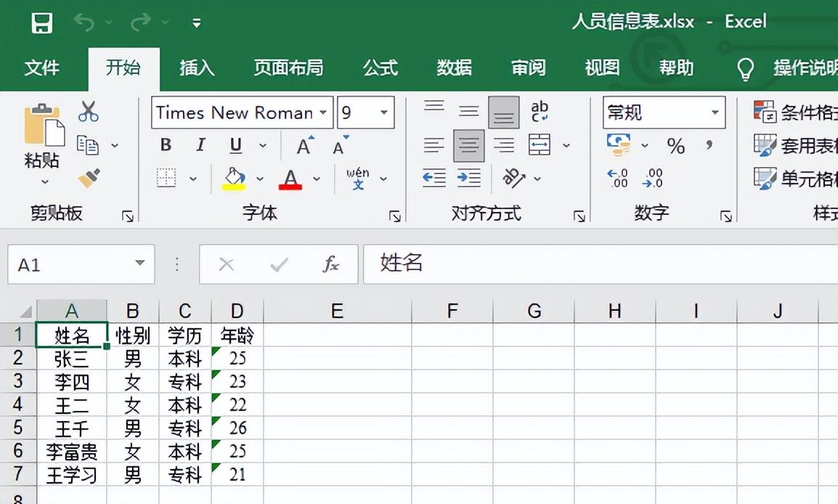Click the Insert Function fx icon
Image resolution: width=838 pixels, height=504 pixels.
click(331, 264)
